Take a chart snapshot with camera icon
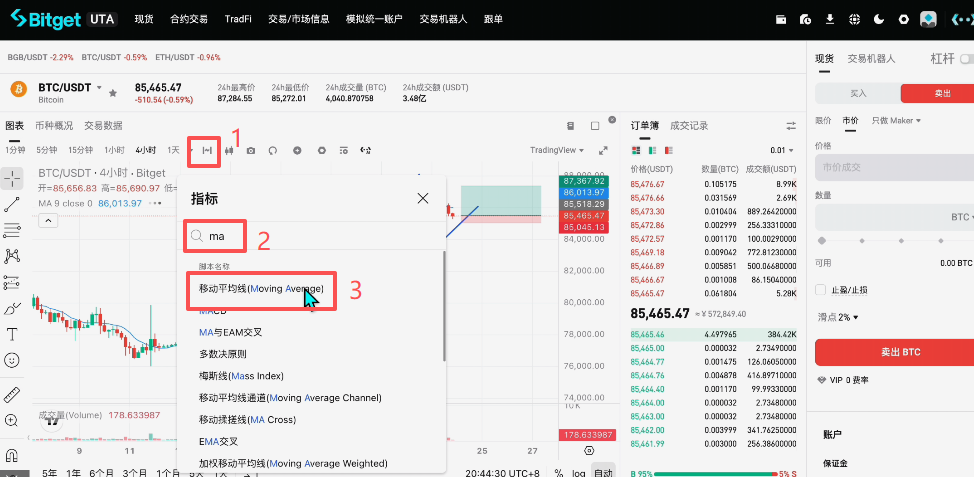 [251, 150]
